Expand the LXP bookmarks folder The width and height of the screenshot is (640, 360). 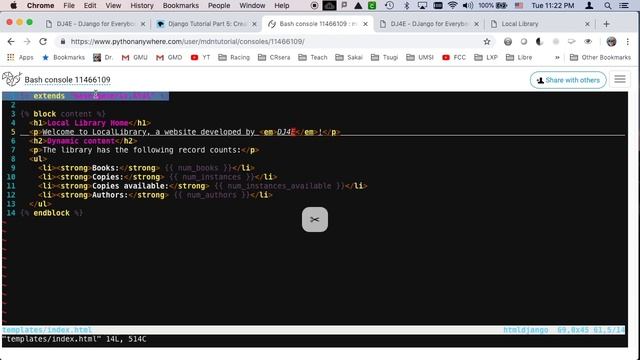coord(486,58)
